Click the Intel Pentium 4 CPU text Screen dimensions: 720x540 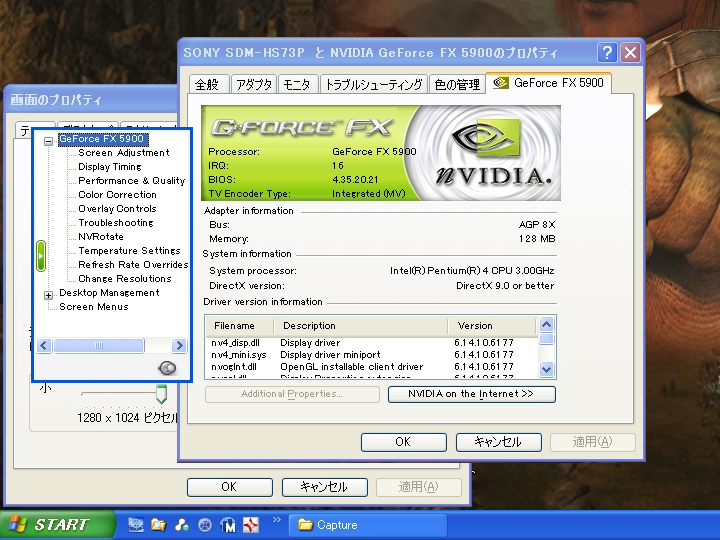472,270
